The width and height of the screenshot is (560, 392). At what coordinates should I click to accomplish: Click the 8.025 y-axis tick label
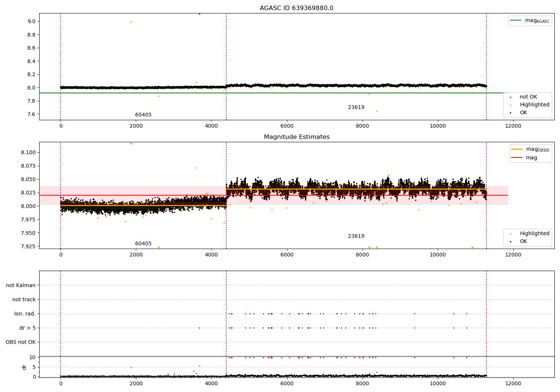coord(28,193)
